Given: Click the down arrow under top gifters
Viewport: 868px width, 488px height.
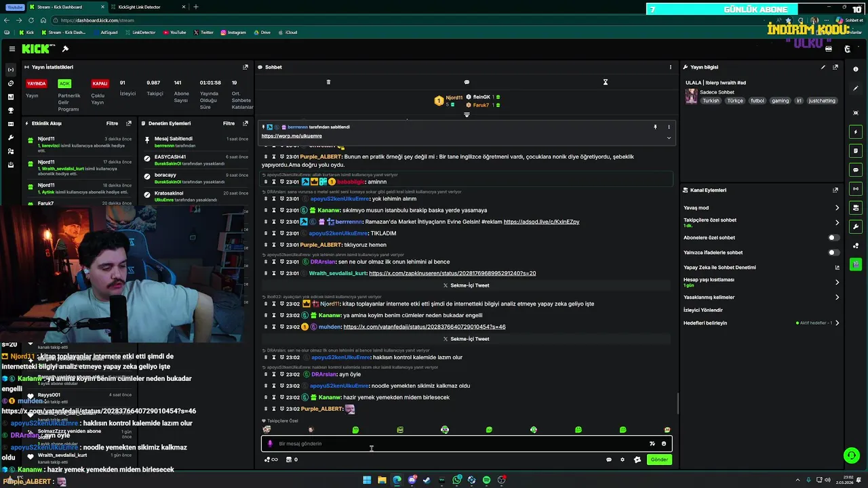Looking at the screenshot, I should pyautogui.click(x=467, y=115).
